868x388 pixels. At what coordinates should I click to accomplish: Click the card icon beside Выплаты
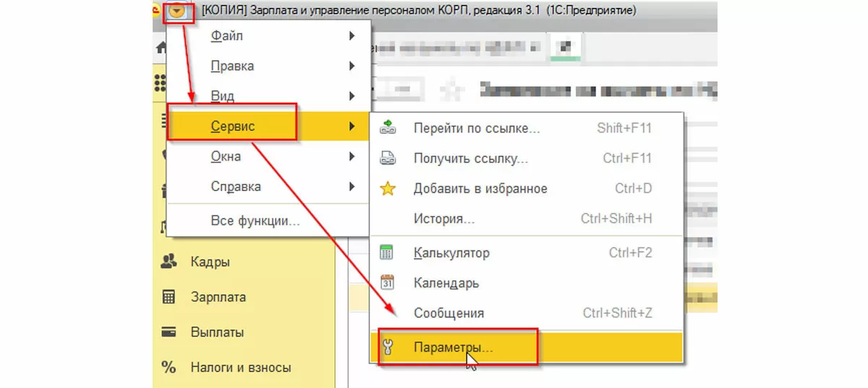pos(169,332)
